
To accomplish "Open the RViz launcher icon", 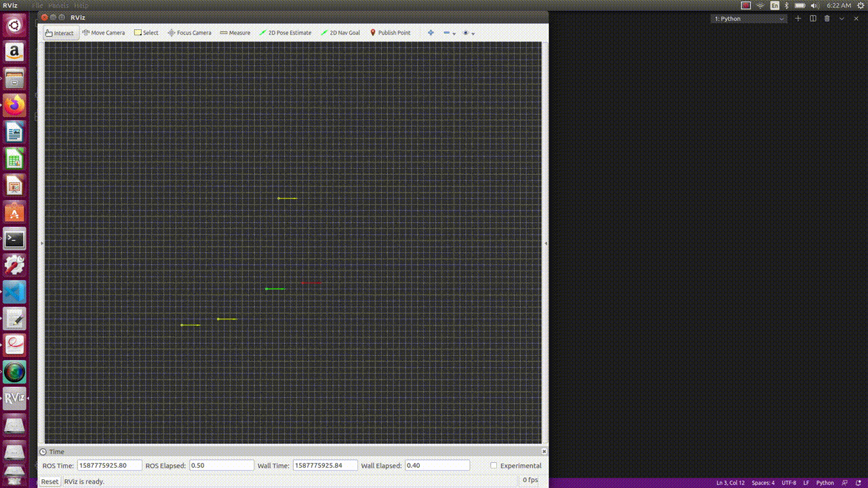I will pos(14,399).
